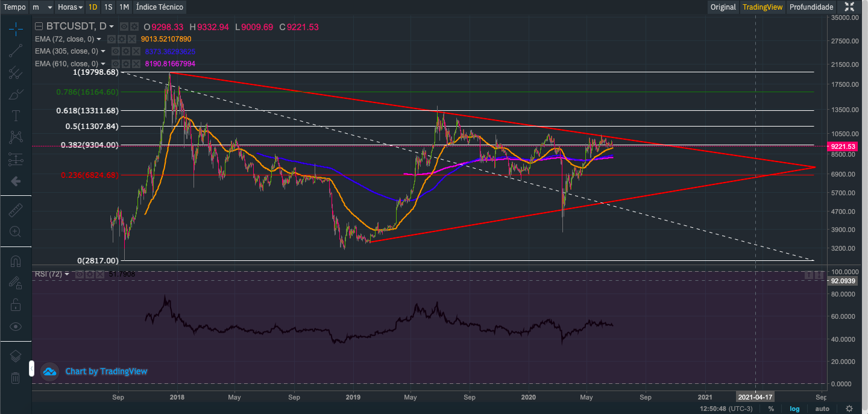868x414 pixels.
Task: Select the 1S weekly interval button
Action: (108, 7)
